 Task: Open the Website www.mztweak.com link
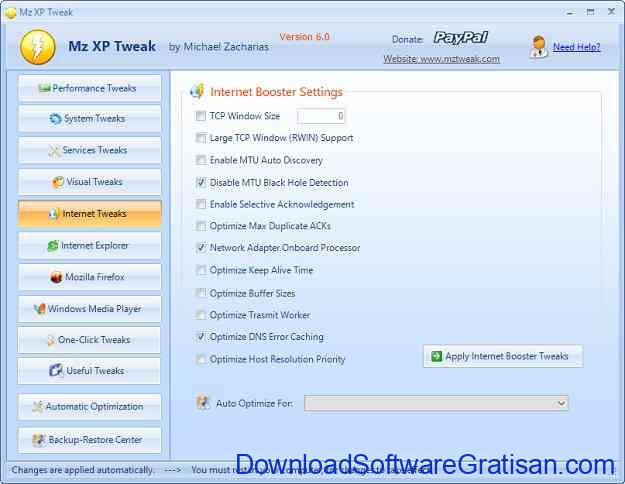coord(441,59)
